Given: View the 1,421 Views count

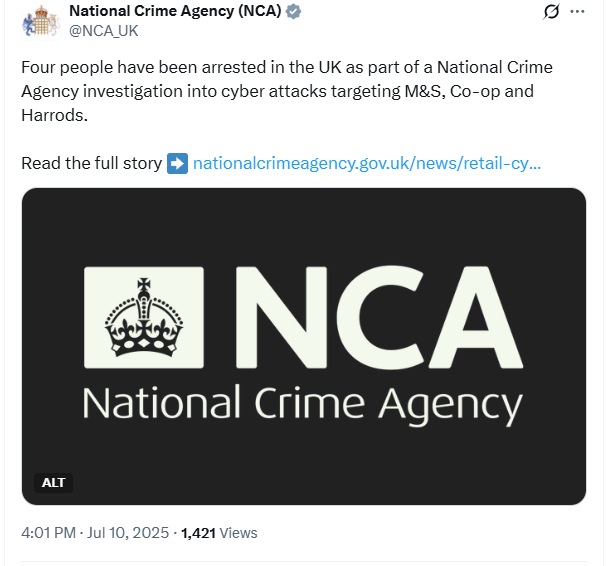Looking at the screenshot, I should pos(219,533).
